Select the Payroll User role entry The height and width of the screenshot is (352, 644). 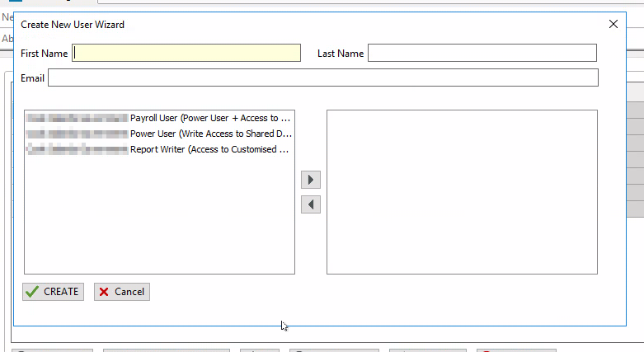click(x=209, y=118)
